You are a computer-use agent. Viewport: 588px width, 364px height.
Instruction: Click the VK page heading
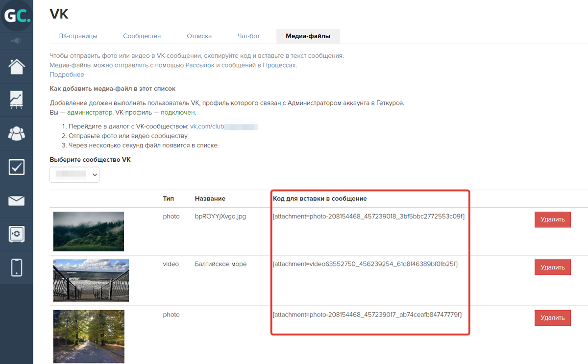click(x=59, y=14)
